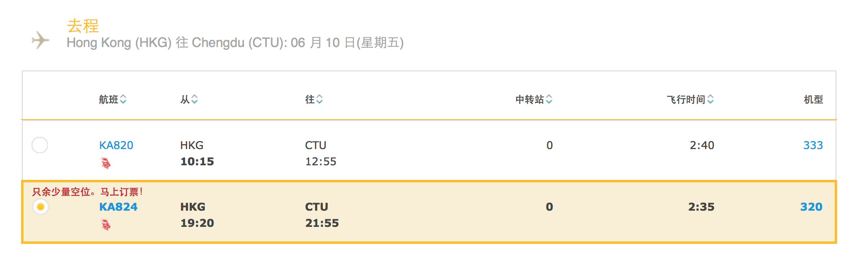View aircraft type 320 details
Screen dimensions: 868x269
tap(812, 207)
